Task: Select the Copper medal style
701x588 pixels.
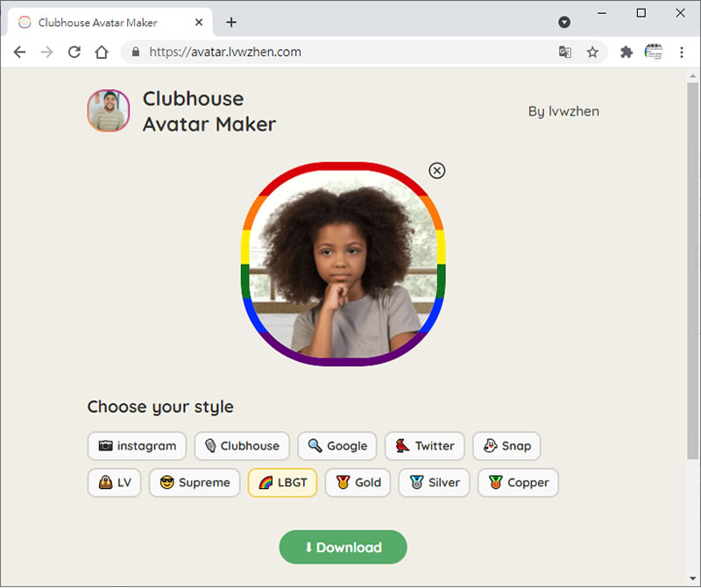Action: click(x=518, y=483)
